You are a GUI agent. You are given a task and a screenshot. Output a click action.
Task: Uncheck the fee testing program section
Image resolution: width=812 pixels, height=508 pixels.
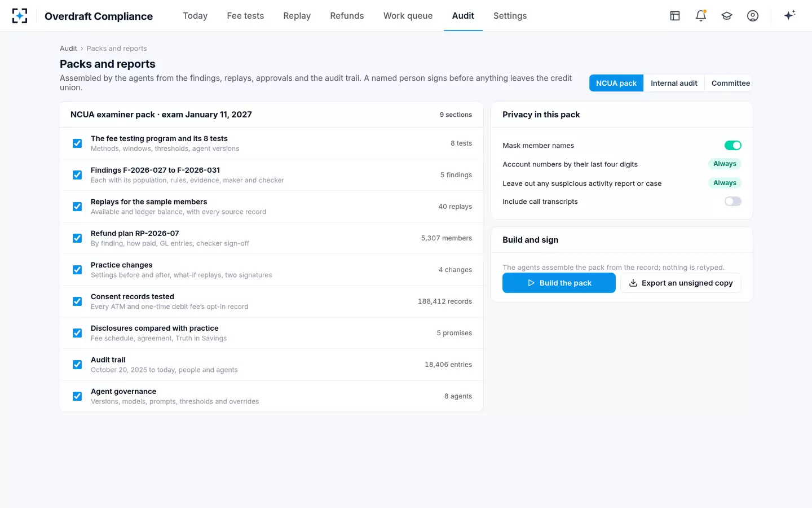coord(77,143)
